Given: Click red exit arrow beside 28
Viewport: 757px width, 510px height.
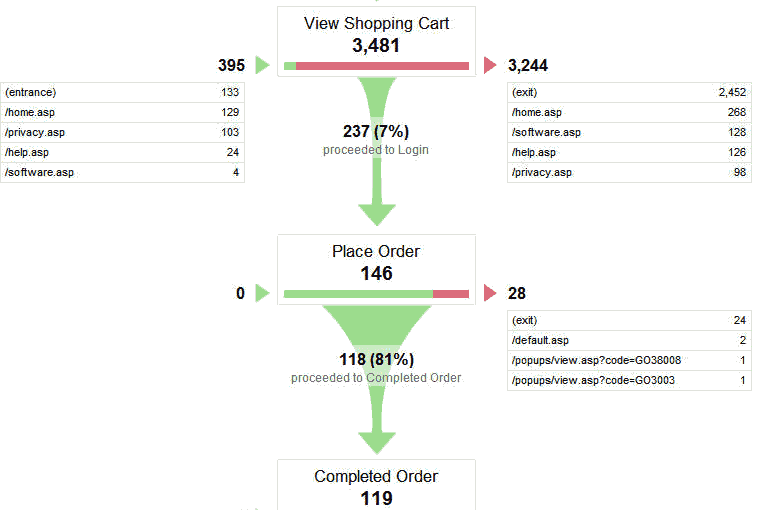Looking at the screenshot, I should click(490, 293).
